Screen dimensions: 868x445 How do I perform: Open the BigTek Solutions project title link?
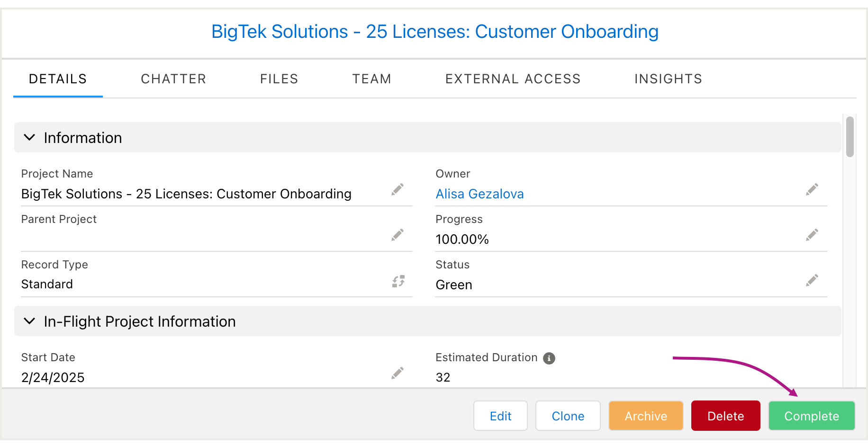pos(434,32)
